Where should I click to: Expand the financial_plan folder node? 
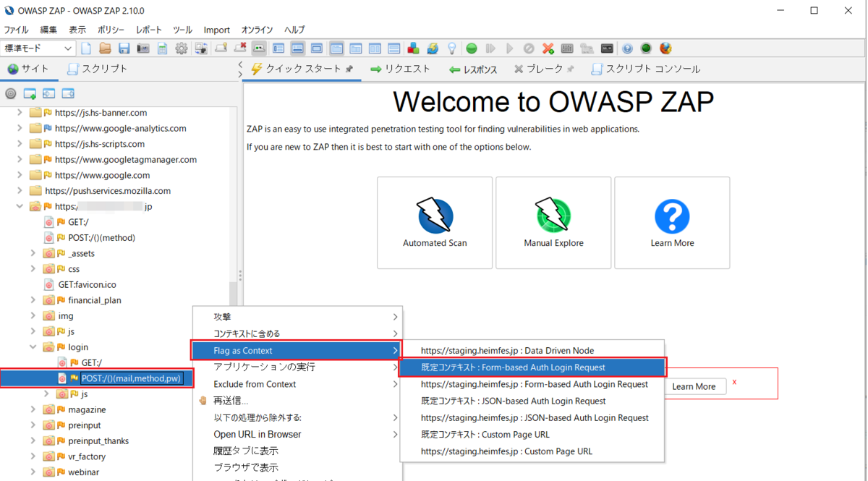point(33,300)
